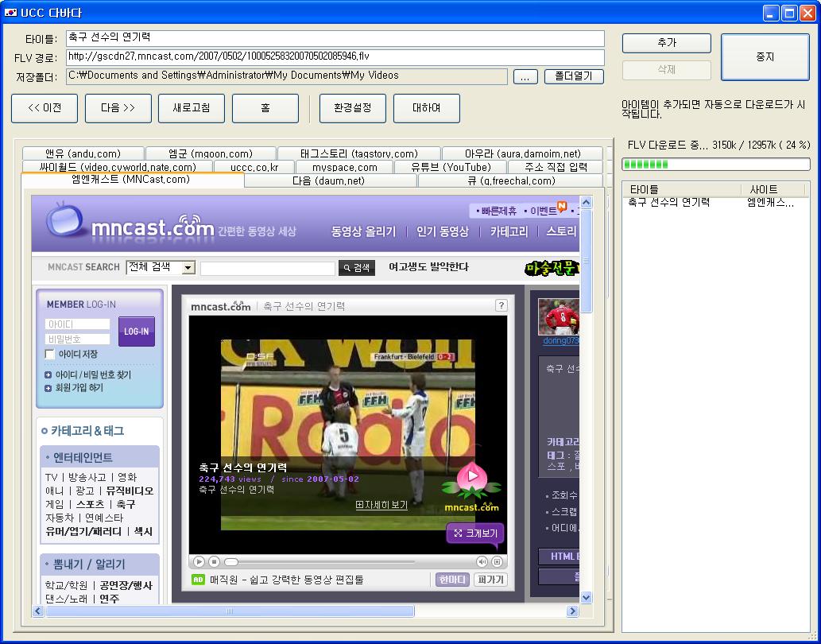Click the 중지 stop button

(765, 57)
